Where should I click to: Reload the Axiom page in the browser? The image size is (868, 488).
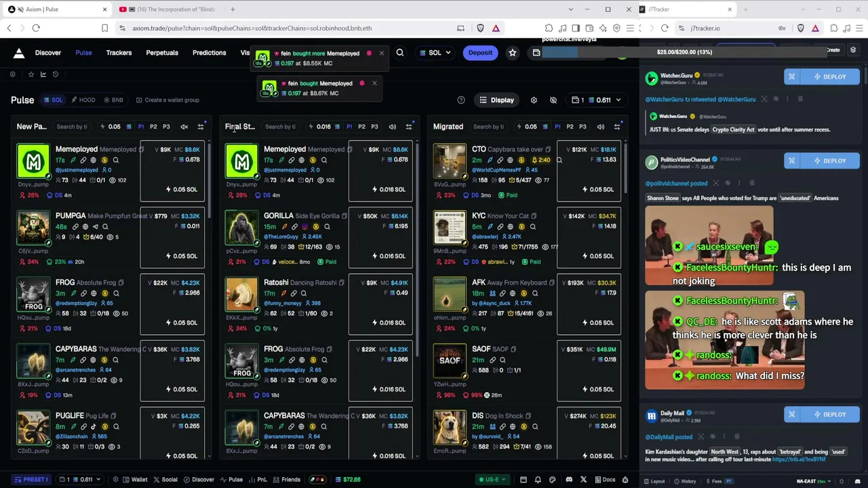(x=36, y=28)
